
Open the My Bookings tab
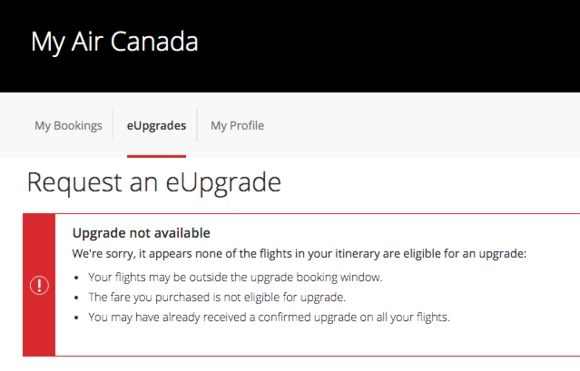(x=68, y=126)
